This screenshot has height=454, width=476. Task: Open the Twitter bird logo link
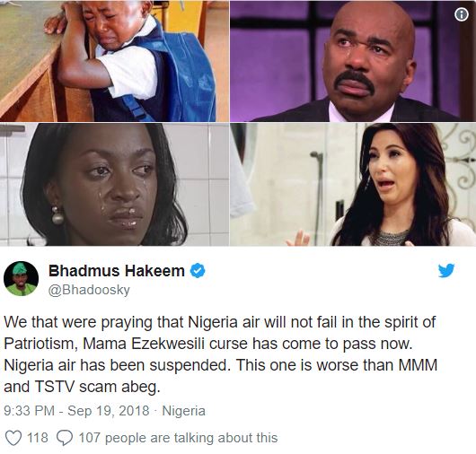(446, 270)
